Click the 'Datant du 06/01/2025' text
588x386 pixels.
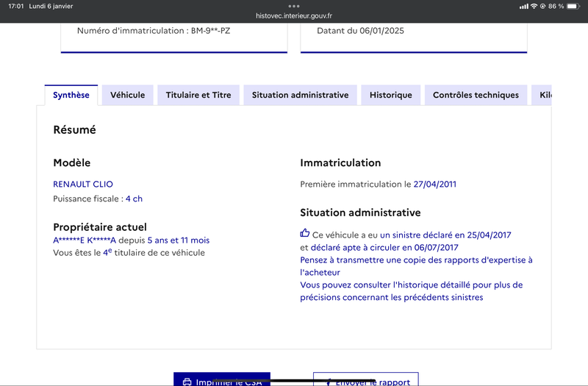click(360, 31)
